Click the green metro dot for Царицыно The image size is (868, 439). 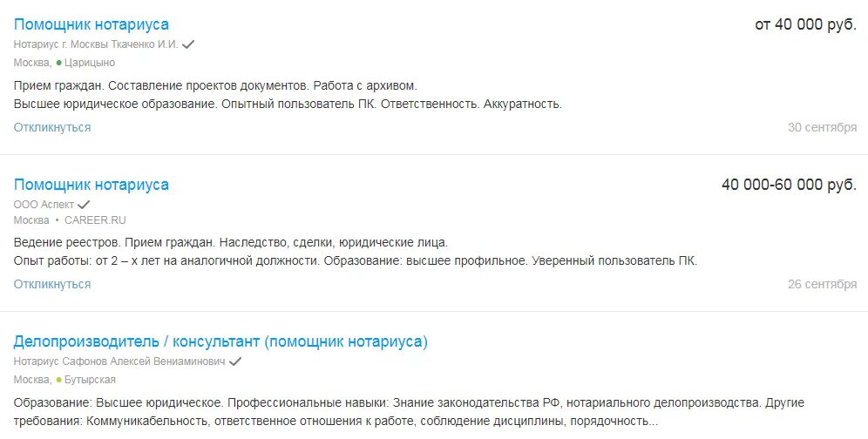pyautogui.click(x=59, y=63)
